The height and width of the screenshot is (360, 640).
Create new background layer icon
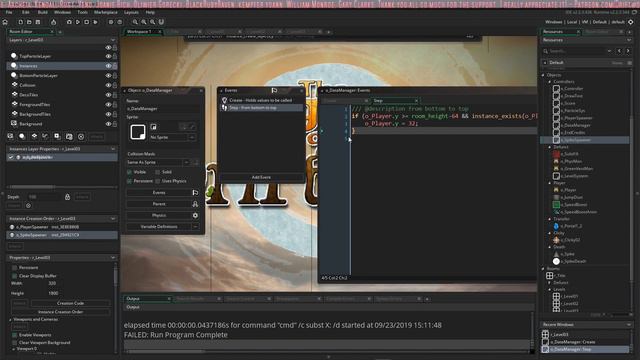[x=11, y=136]
